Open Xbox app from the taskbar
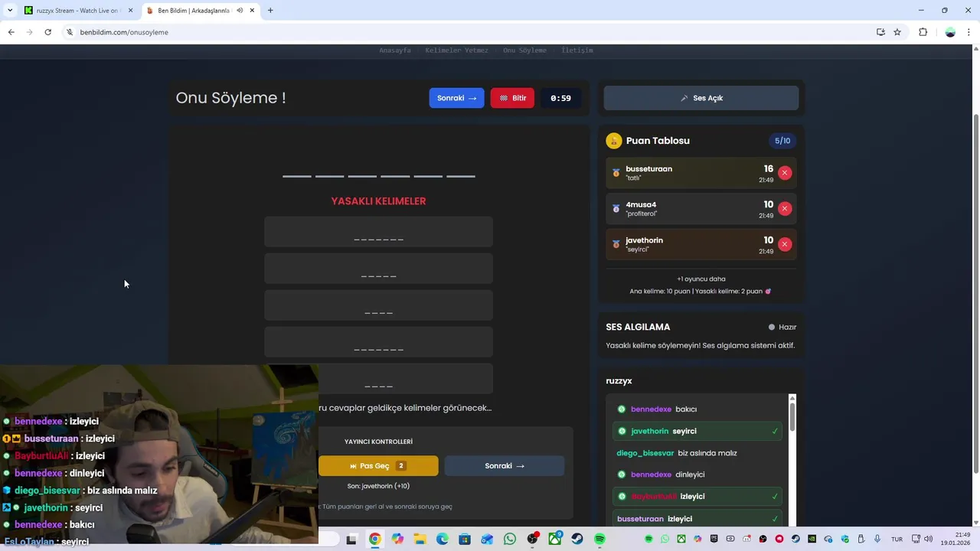Image resolution: width=980 pixels, height=551 pixels. (x=555, y=540)
